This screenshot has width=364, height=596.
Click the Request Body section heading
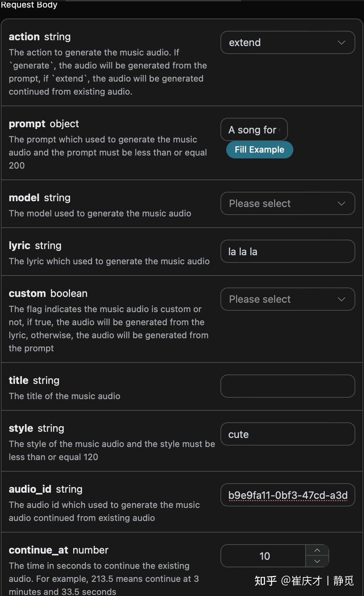(29, 5)
